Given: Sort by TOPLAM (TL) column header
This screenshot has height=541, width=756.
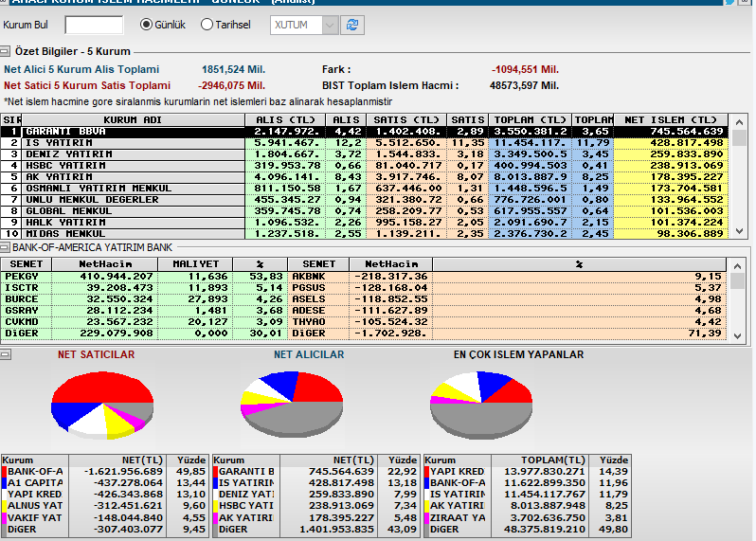Looking at the screenshot, I should pos(530,120).
